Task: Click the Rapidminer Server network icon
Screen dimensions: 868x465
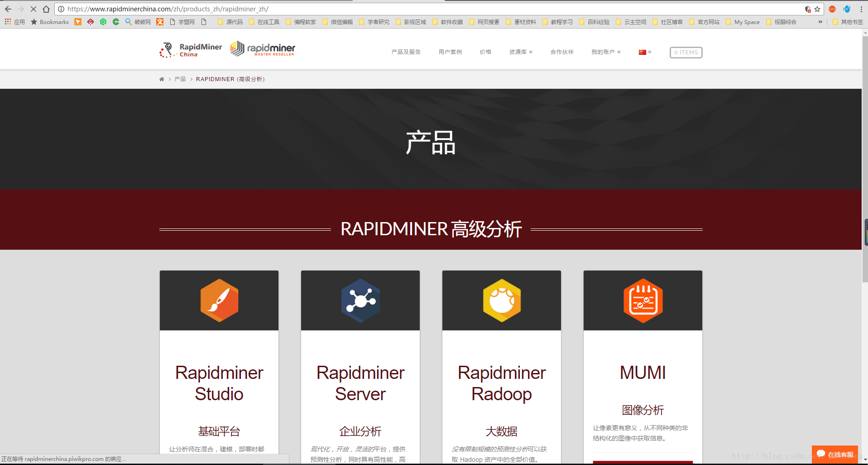Action: (360, 300)
